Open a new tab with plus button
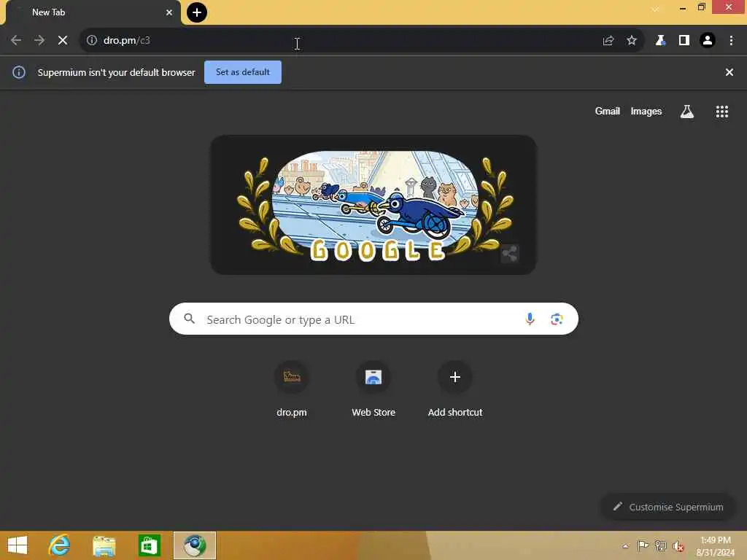This screenshot has height=560, width=747. (197, 12)
